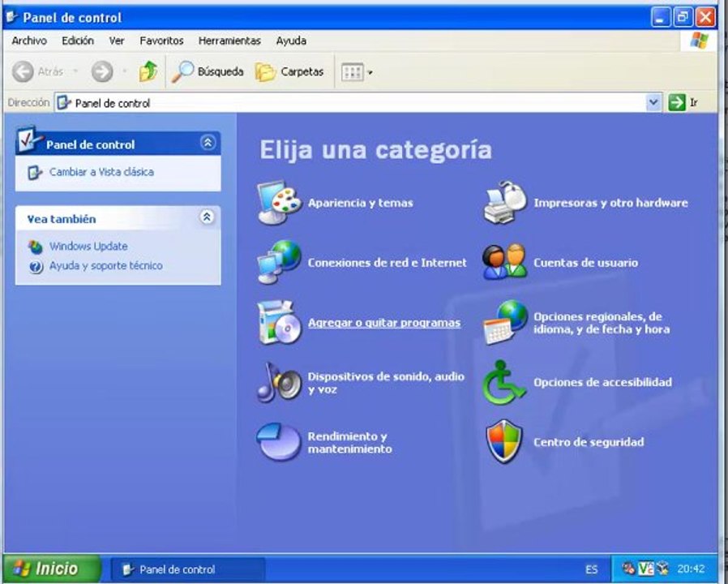Open the Favoritos menu
Image resolution: width=728 pixels, height=584 pixels.
(x=161, y=41)
